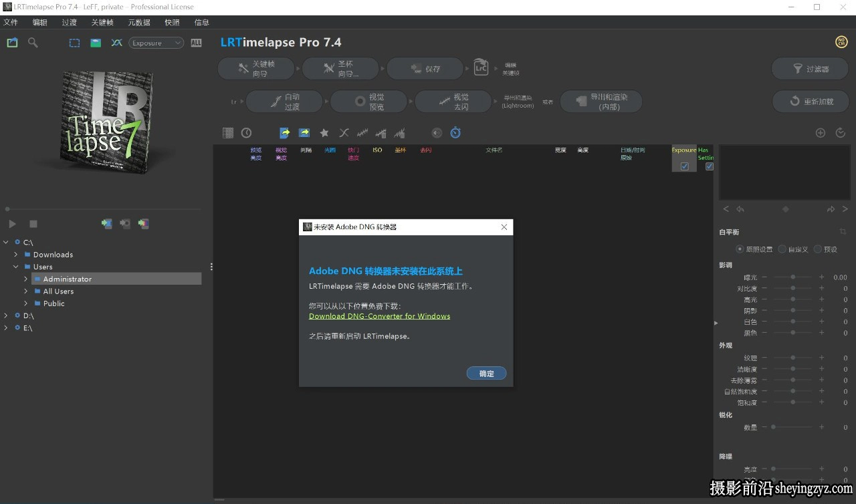The height and width of the screenshot is (504, 856).
Task: Open Download DNG-Converter for Windows link
Action: click(x=379, y=316)
